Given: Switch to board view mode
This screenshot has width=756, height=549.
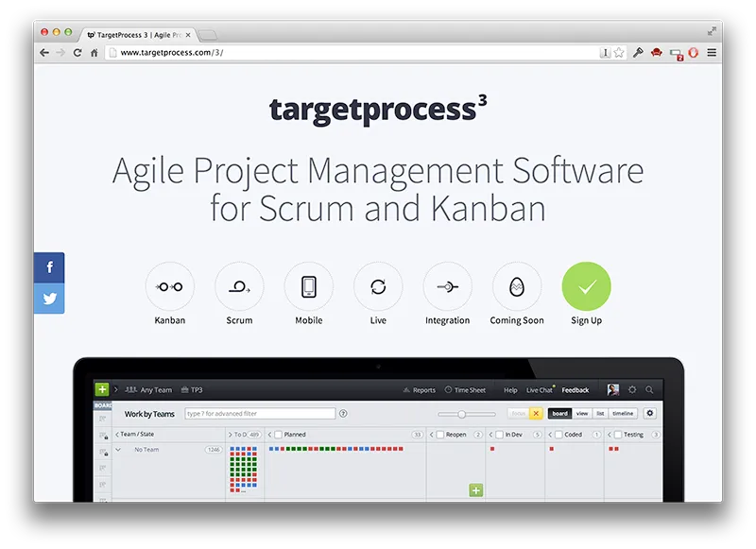Looking at the screenshot, I should point(559,413).
